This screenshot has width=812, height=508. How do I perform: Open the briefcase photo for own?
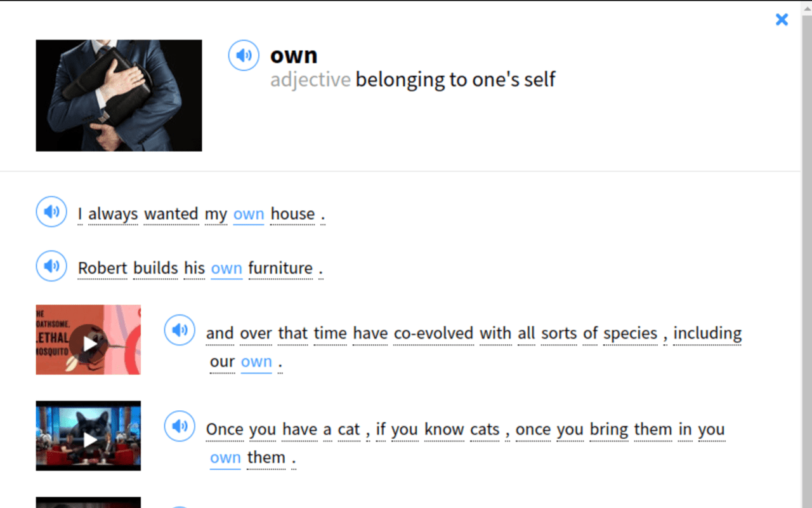pos(119,95)
